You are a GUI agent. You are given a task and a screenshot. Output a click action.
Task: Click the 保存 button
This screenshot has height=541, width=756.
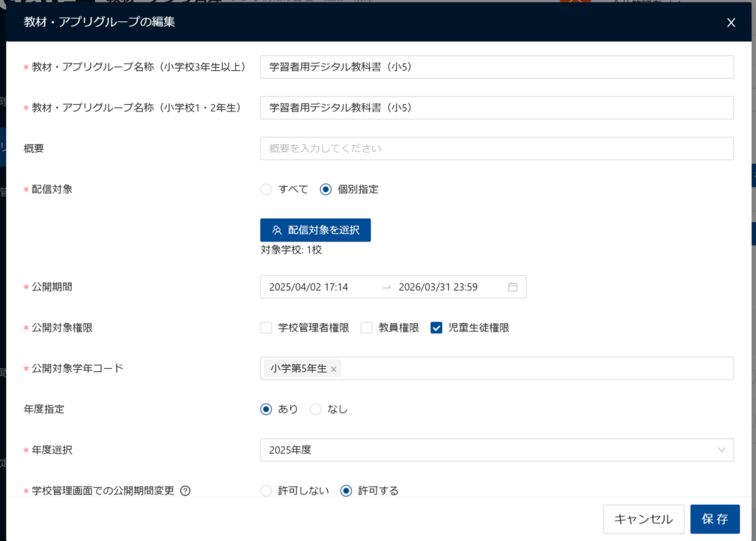715,520
